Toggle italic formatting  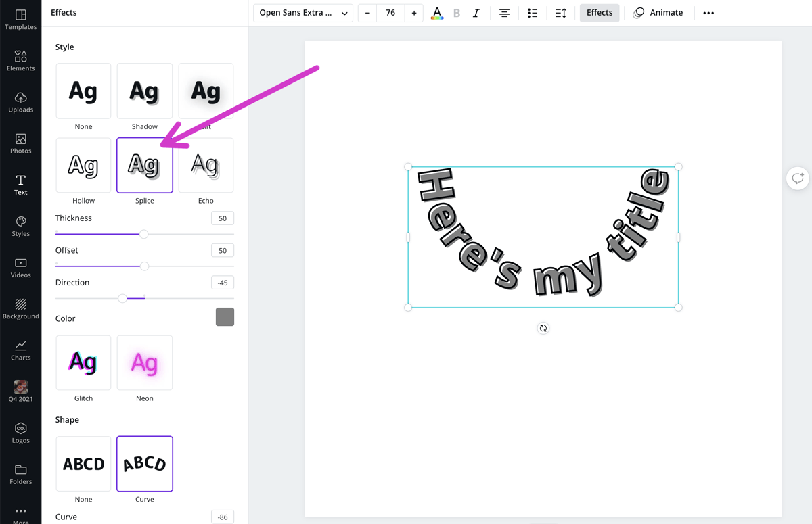[x=476, y=13]
